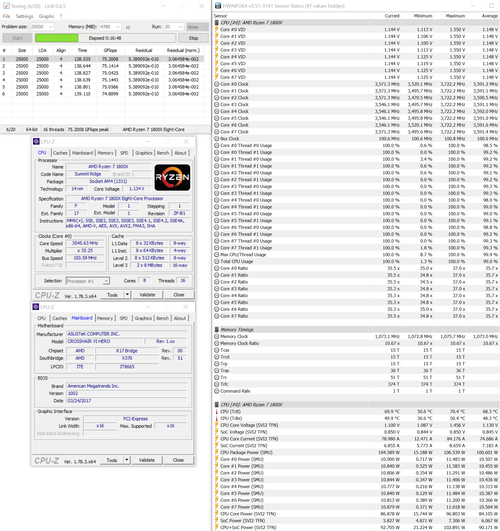Click the Memory Clock sensor icon
Viewport: 500px width, 531px height.
217,336
